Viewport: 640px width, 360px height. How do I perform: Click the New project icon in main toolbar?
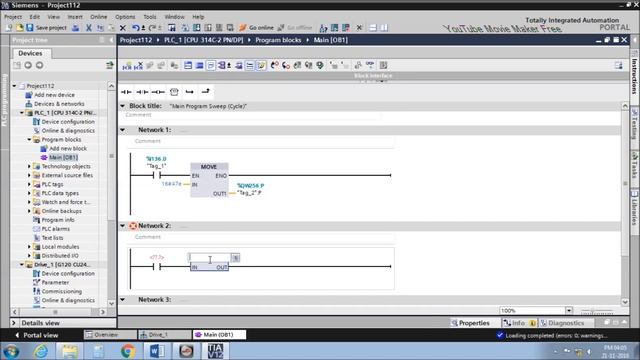tap(9, 28)
